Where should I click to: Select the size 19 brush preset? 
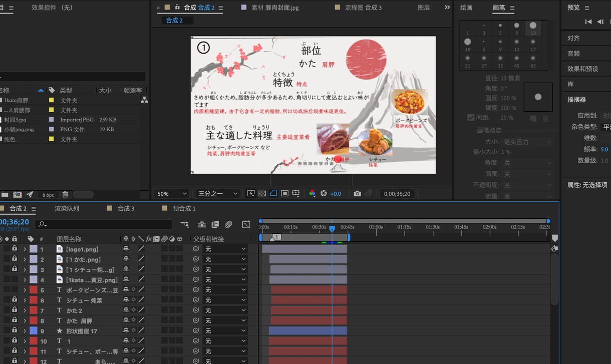[x=468, y=44]
